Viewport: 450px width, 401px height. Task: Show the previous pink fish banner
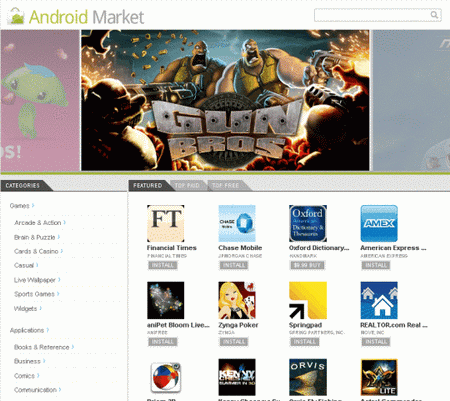[40, 100]
